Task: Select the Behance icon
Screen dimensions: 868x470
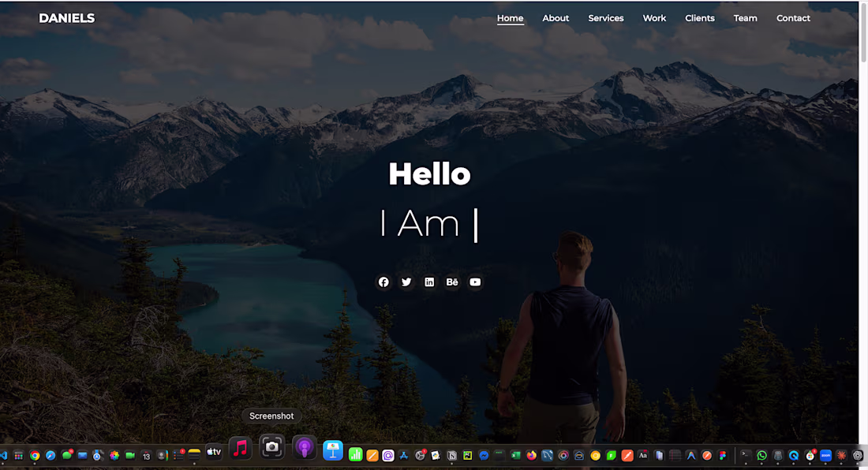Action: click(x=452, y=282)
